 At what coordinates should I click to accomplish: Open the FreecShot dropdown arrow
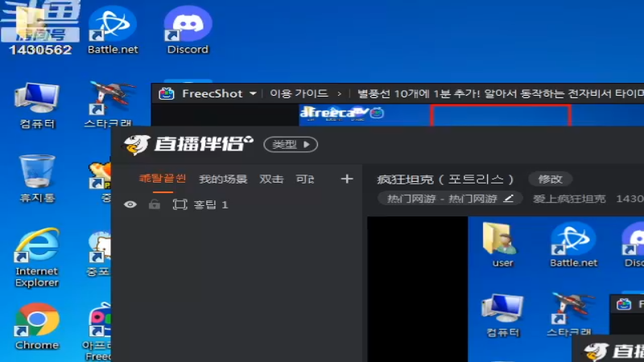[253, 94]
